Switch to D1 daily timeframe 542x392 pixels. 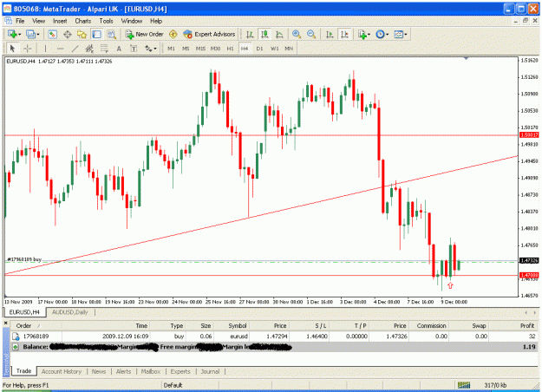pyautogui.click(x=259, y=49)
